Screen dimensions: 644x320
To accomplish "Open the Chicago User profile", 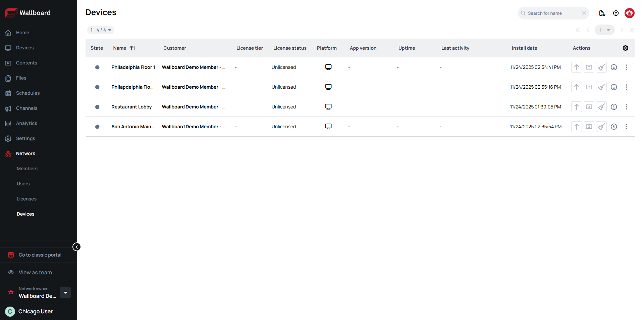I will (x=35, y=311).
